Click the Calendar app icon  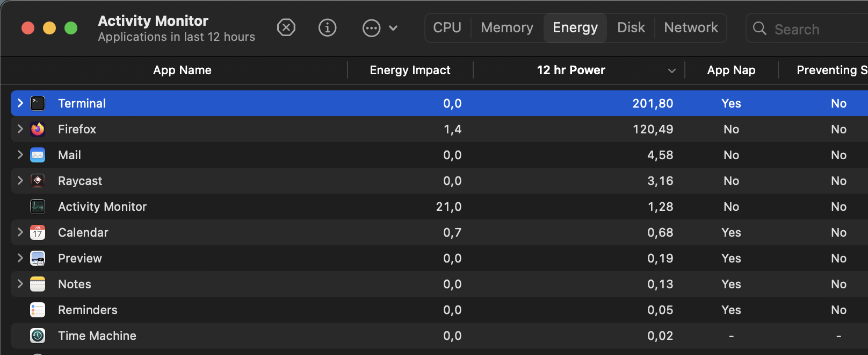38,232
